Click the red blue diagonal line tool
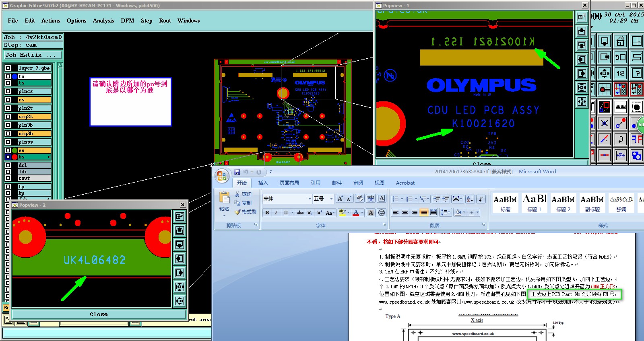This screenshot has height=341, width=644. 604,139
